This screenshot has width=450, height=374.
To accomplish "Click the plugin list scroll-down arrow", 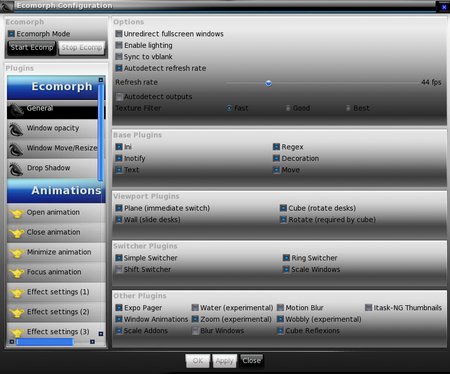I will [x=101, y=334].
